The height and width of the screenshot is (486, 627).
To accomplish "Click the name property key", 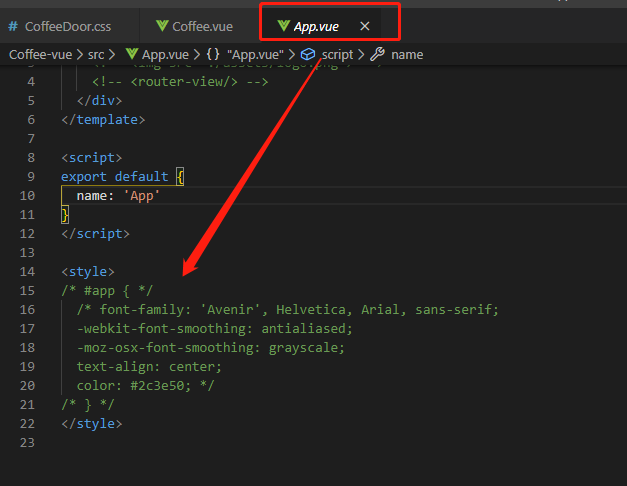I will (92, 196).
